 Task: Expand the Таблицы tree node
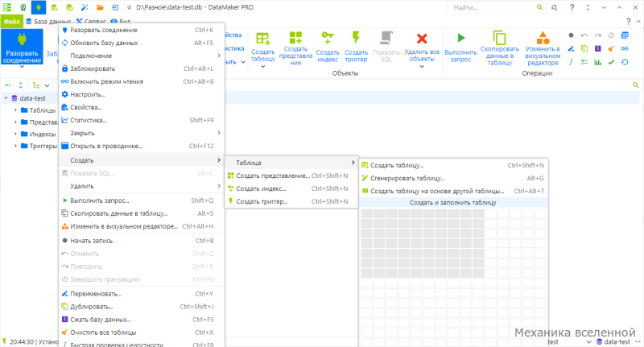click(15, 110)
